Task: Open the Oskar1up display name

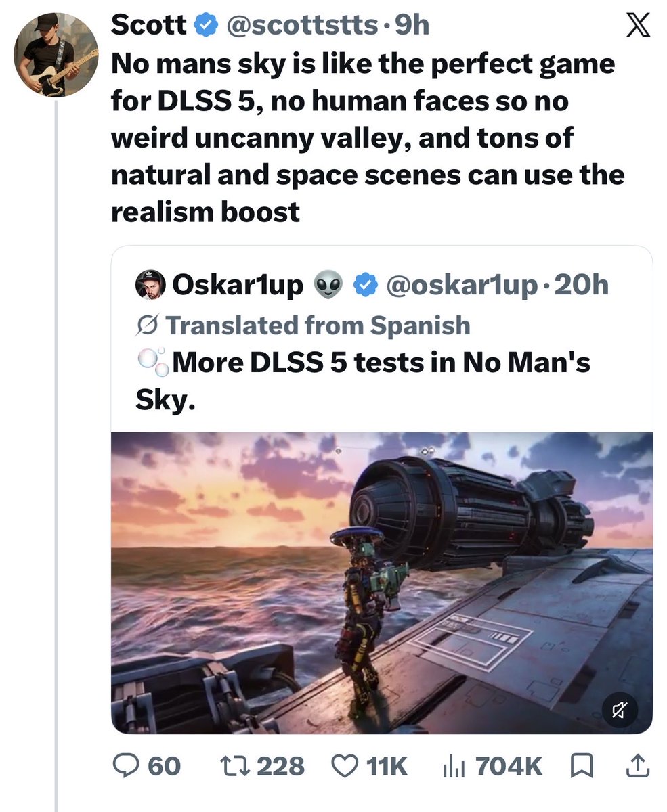Action: coord(238,286)
